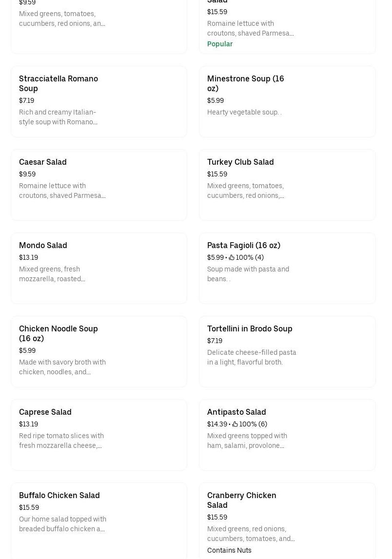Click the Popular label
392x559 pixels.
pos(220,44)
